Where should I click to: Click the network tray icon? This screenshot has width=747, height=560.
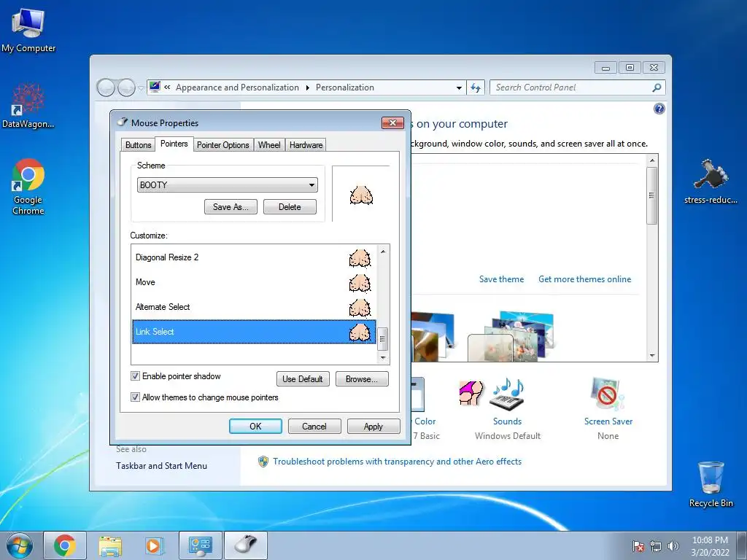[x=656, y=546]
